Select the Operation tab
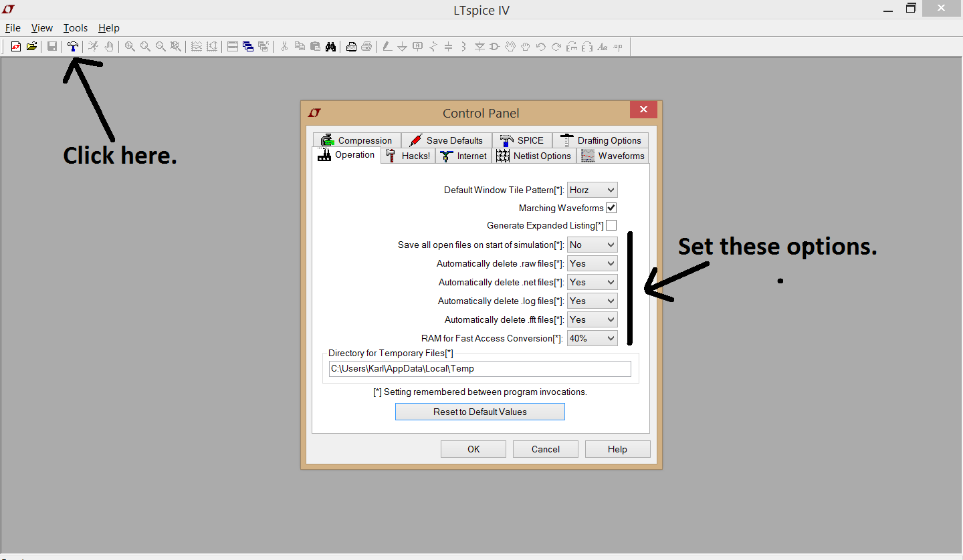This screenshot has width=963, height=560. [x=346, y=155]
